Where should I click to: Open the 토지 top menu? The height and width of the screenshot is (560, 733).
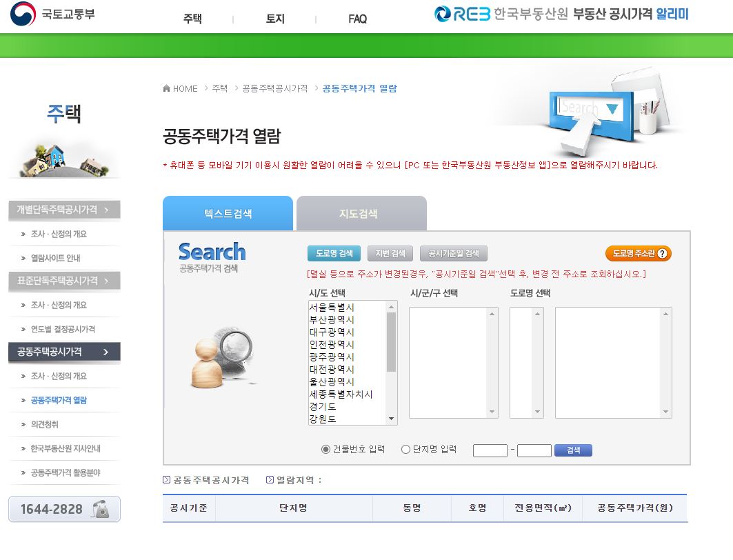275,19
